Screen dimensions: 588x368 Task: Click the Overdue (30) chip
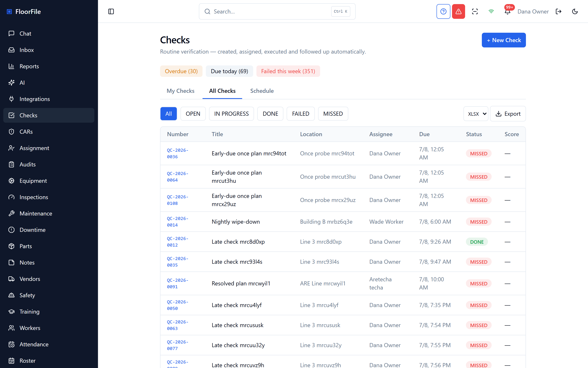pos(181,71)
